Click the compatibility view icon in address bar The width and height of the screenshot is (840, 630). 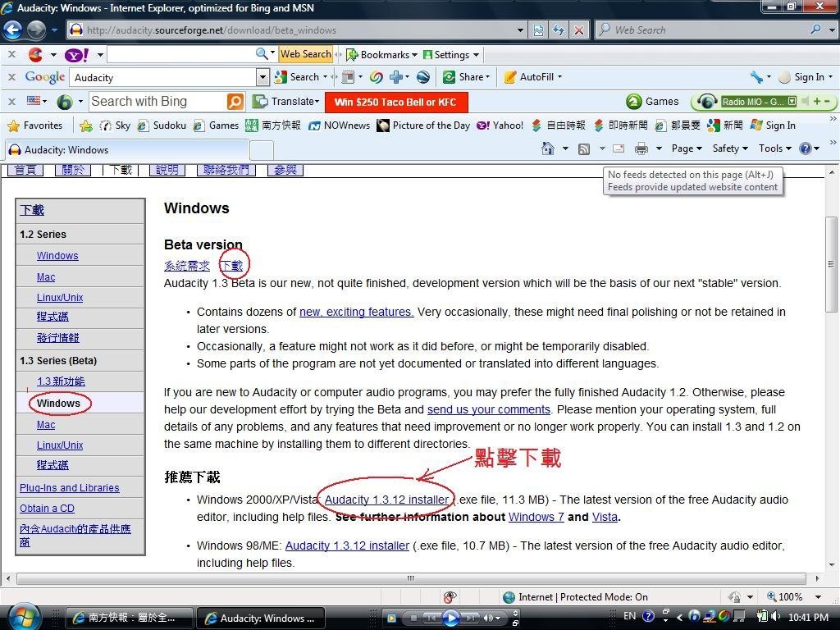tap(538, 30)
